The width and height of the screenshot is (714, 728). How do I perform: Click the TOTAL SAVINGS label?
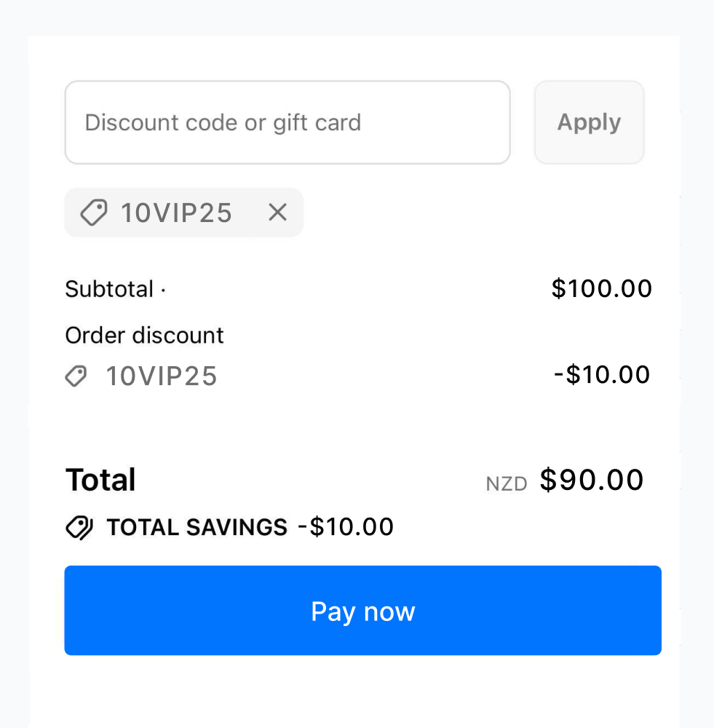[x=197, y=527]
